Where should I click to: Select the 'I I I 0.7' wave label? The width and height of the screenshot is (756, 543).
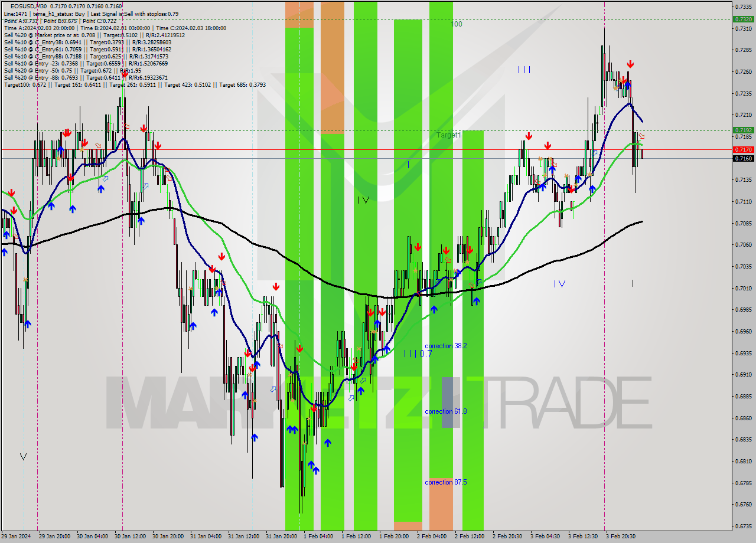tap(418, 354)
